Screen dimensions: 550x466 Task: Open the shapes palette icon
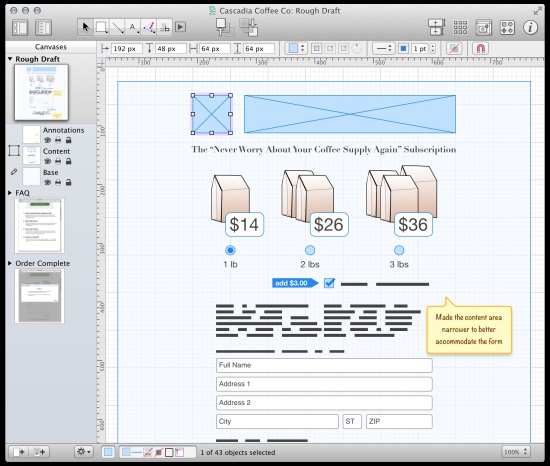pos(507,27)
